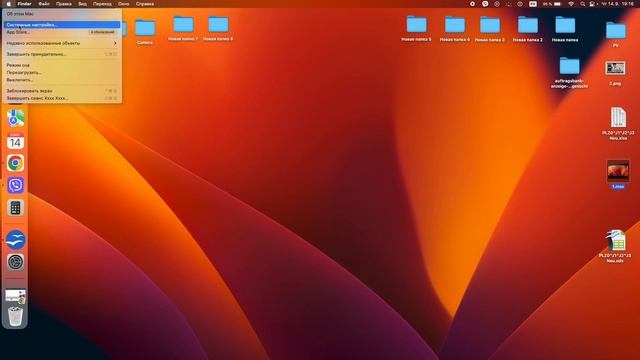Open Viber from the Dock

(x=16, y=185)
